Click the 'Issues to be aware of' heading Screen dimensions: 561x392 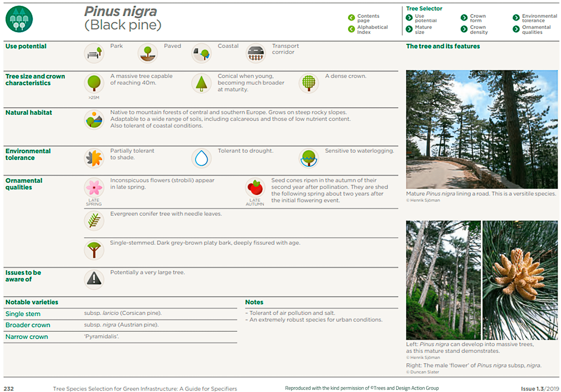pos(23,276)
